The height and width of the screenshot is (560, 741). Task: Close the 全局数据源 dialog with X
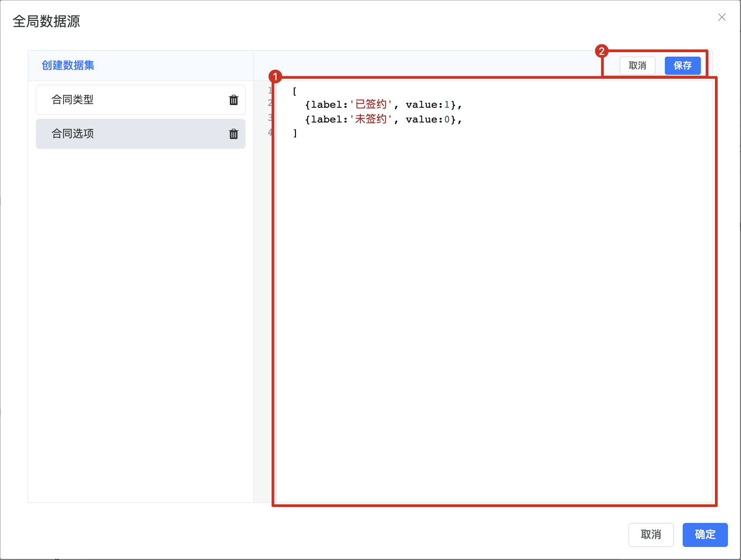coord(722,17)
